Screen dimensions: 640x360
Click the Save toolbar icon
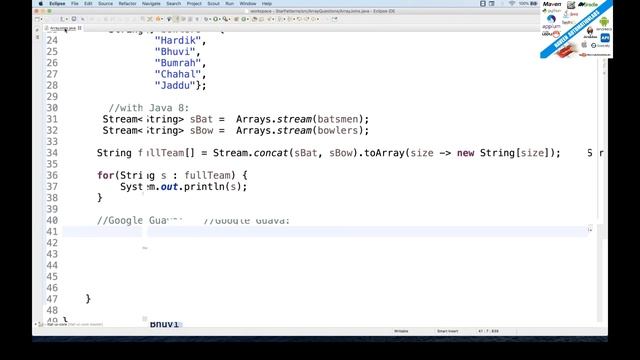pos(74,19)
